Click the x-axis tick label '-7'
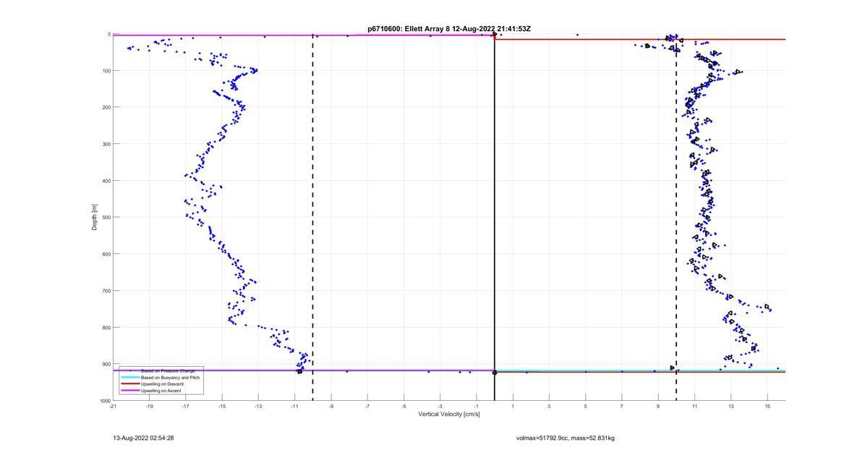This screenshot has width=868, height=450. (x=367, y=406)
